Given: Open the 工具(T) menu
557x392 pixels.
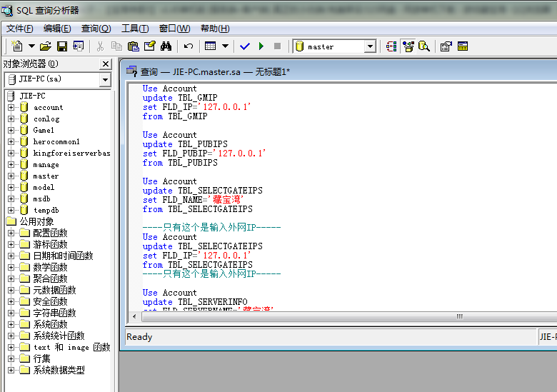Looking at the screenshot, I should (135, 29).
